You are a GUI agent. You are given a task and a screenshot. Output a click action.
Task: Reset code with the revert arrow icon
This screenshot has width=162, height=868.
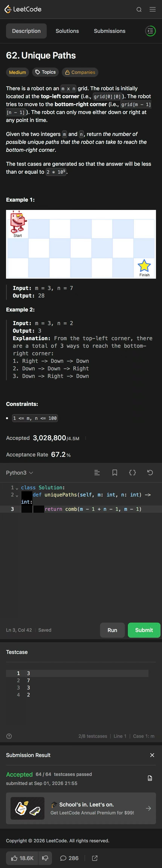click(150, 473)
